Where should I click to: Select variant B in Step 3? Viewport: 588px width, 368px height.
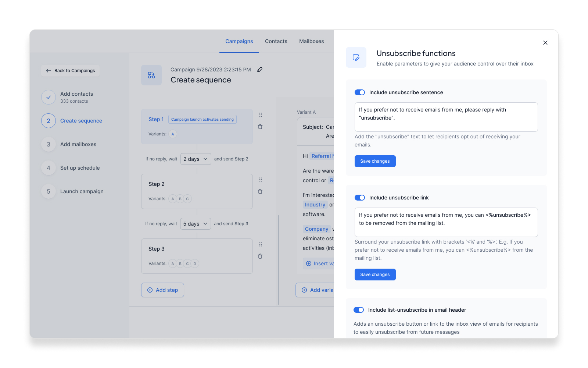tap(180, 263)
